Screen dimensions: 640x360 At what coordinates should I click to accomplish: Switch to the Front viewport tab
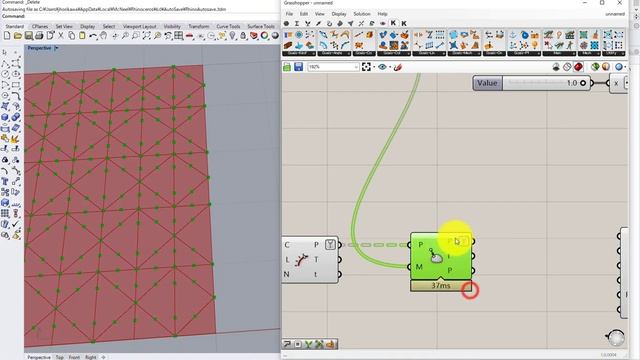74,357
